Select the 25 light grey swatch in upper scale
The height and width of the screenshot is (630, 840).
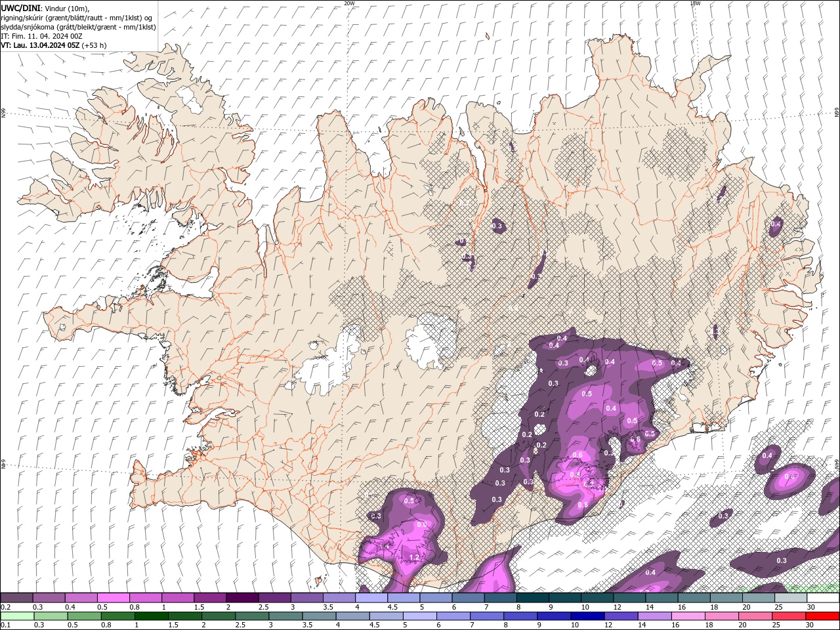point(790,598)
